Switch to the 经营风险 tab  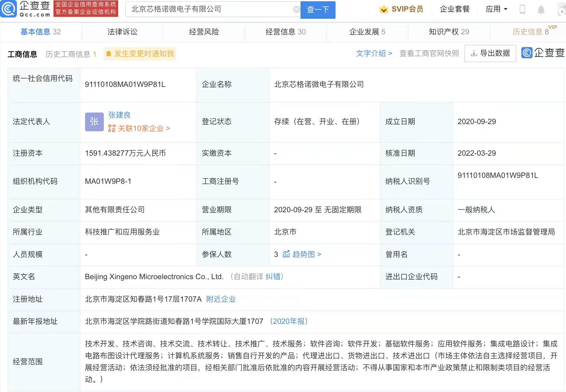tap(204, 32)
